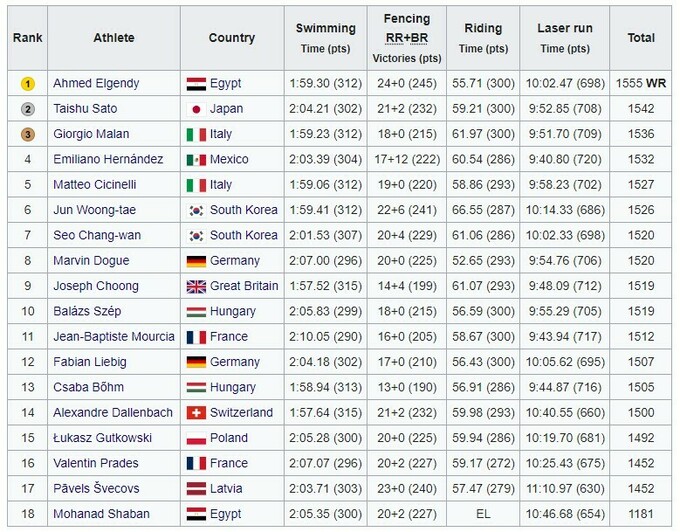The height and width of the screenshot is (532, 680).
Task: Follow the Alexandre Dallenbach link
Action: point(113,412)
